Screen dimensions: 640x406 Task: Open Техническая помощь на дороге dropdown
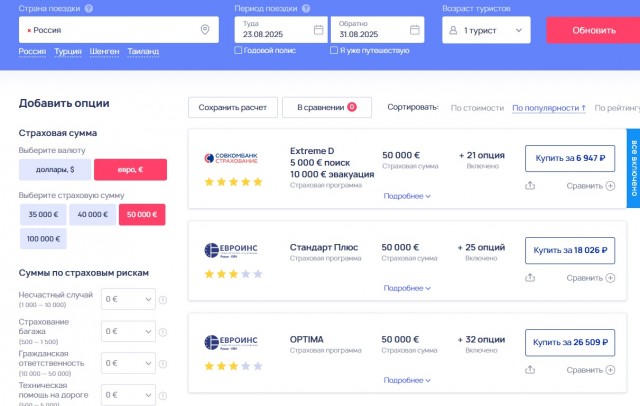point(128,395)
